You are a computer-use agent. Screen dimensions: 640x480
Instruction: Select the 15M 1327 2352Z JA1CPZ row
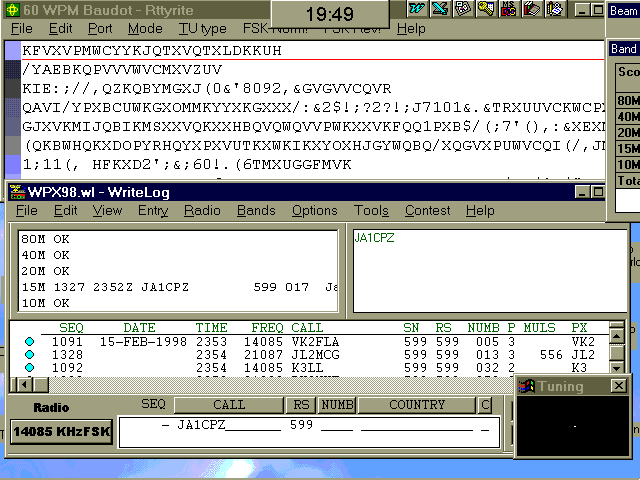coord(179,287)
